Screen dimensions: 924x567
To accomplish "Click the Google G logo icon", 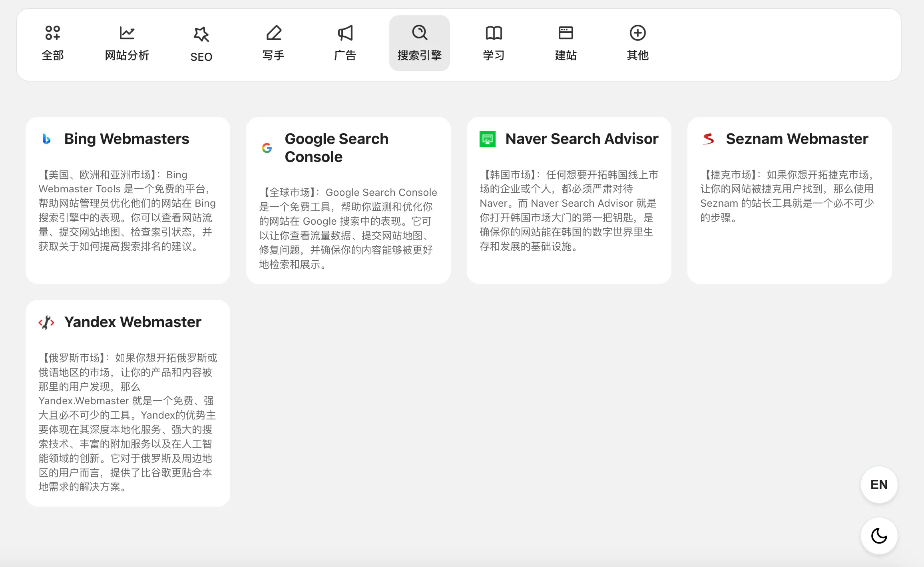I will (267, 148).
